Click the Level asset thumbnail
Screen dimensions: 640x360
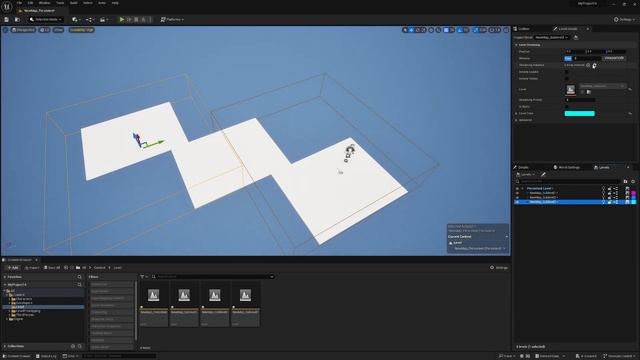pyautogui.click(x=571, y=89)
